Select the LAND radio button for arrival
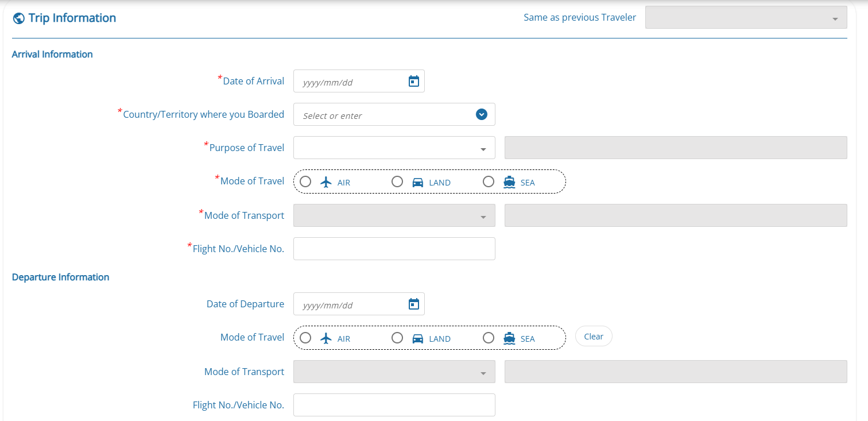Image resolution: width=868 pixels, height=421 pixels. (x=397, y=181)
